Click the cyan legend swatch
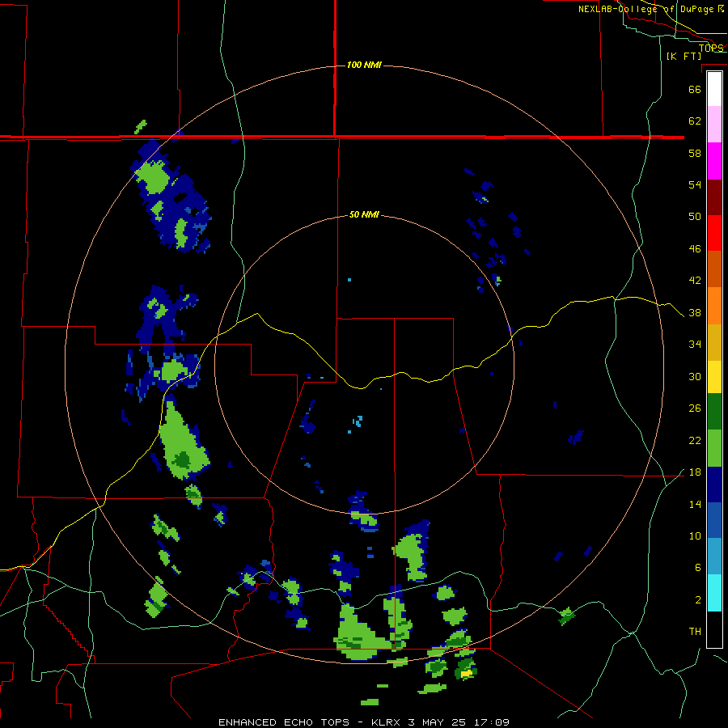The height and width of the screenshot is (728, 728). point(714,593)
